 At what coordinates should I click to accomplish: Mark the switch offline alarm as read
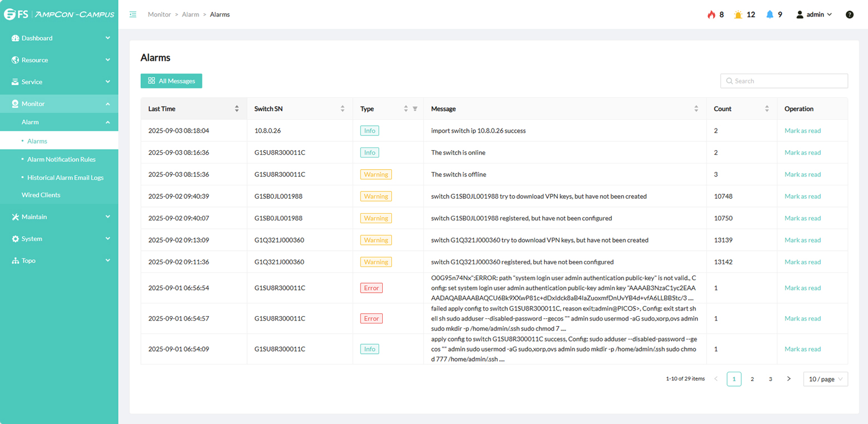coord(802,174)
